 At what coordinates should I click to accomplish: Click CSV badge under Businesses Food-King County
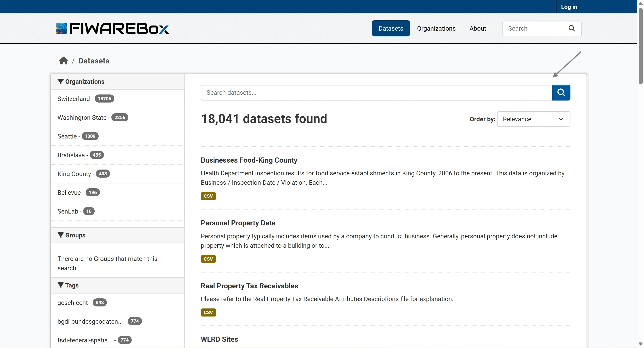(208, 196)
